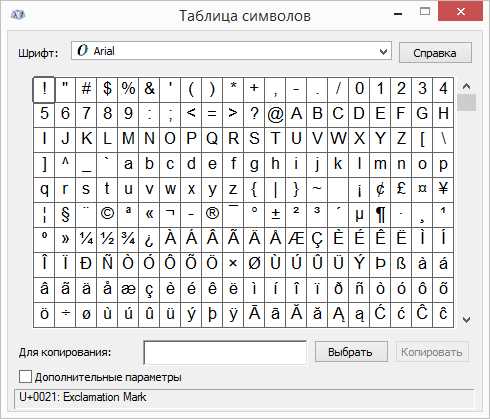This screenshot has height=419, width=490.
Task: Select the ampersand & character
Action: pos(149,90)
